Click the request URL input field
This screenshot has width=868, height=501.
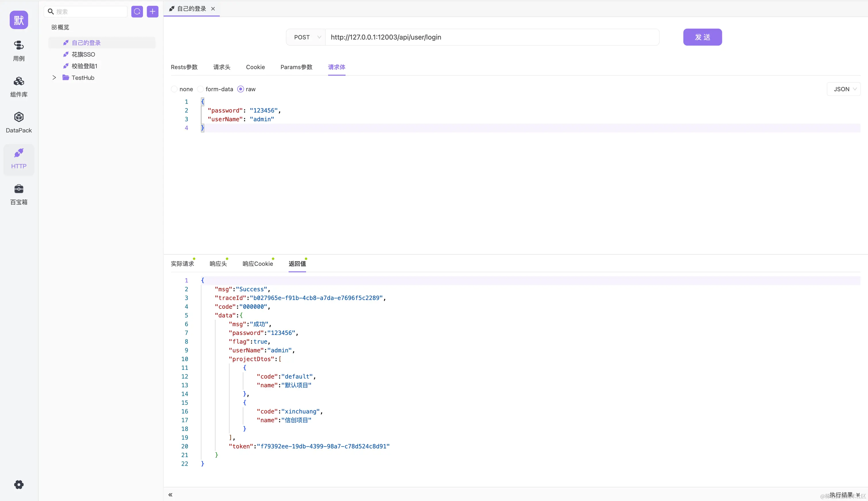pyautogui.click(x=492, y=37)
